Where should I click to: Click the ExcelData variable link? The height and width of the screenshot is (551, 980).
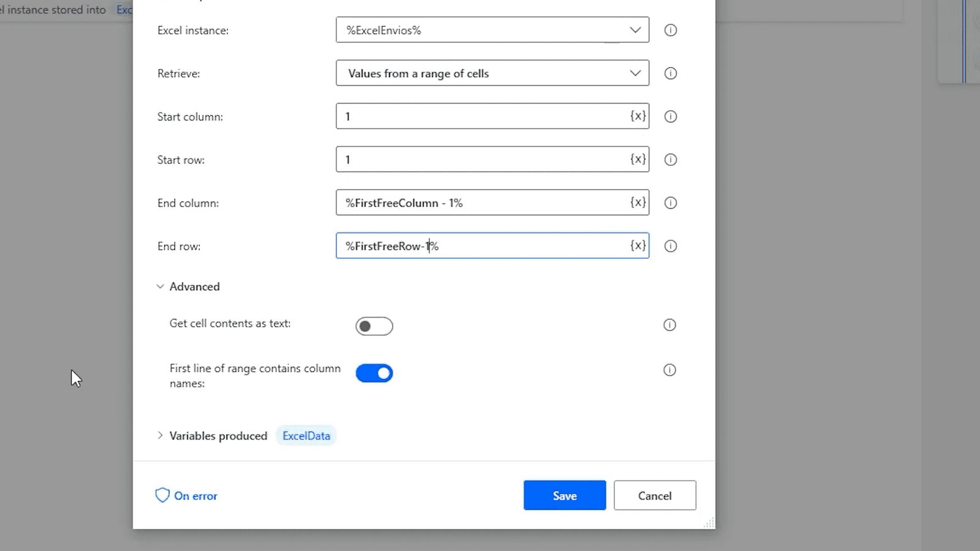tap(306, 435)
